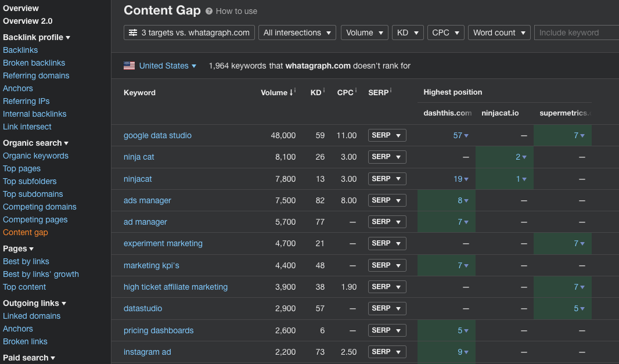Open Organic keywords report
Screen dimensions: 619x364
click(x=35, y=156)
